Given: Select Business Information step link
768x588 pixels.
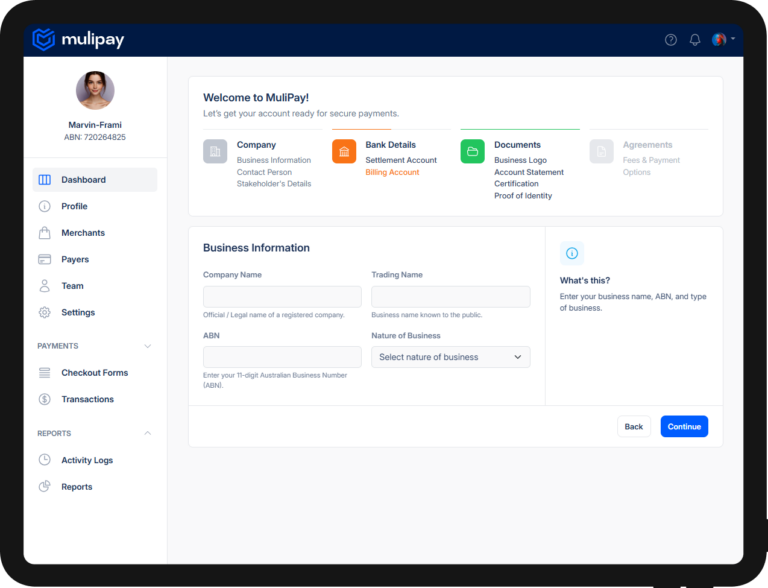Looking at the screenshot, I should pos(274,160).
